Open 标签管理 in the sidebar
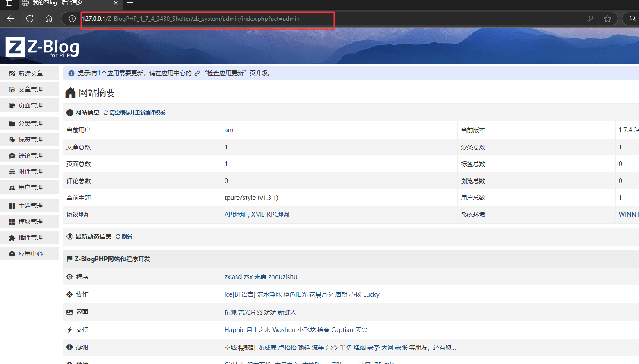This screenshot has height=364, width=639. pyautogui.click(x=29, y=139)
